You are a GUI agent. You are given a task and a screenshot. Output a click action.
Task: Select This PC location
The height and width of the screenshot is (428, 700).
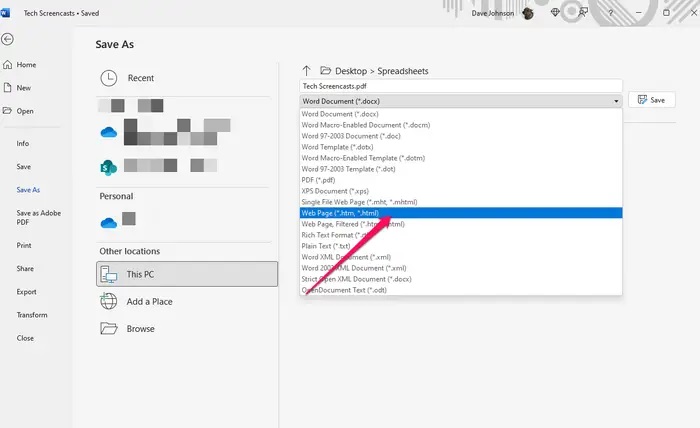pyautogui.click(x=187, y=274)
